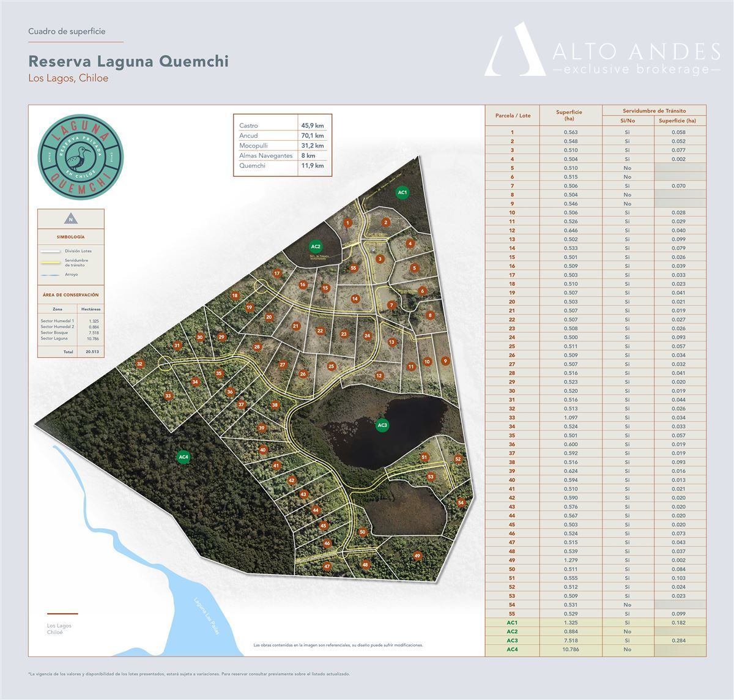Image resolution: width=734 pixels, height=700 pixels.
Task: Select the AC4 forest conservation marker
Action: point(183,456)
